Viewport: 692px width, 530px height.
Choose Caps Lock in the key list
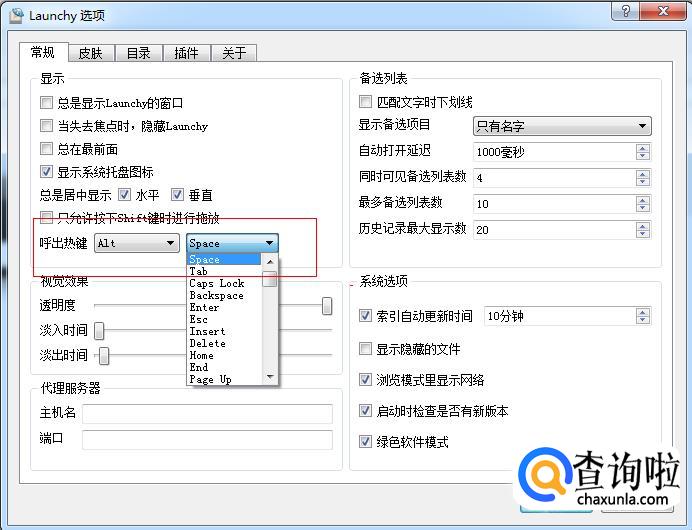pos(217,284)
